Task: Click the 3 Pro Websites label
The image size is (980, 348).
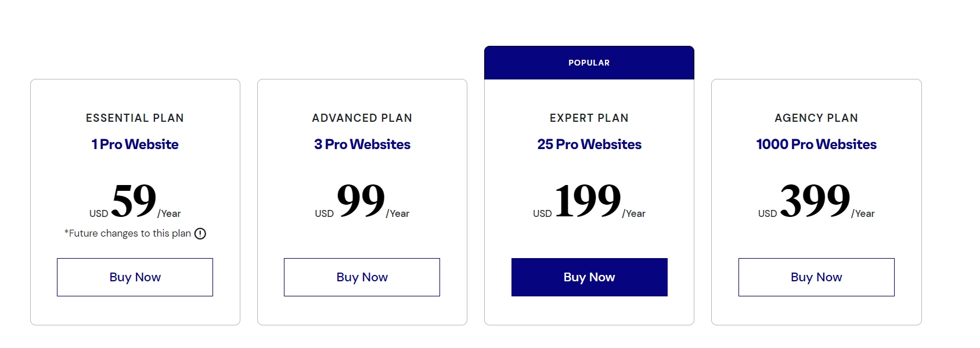Action: click(362, 144)
